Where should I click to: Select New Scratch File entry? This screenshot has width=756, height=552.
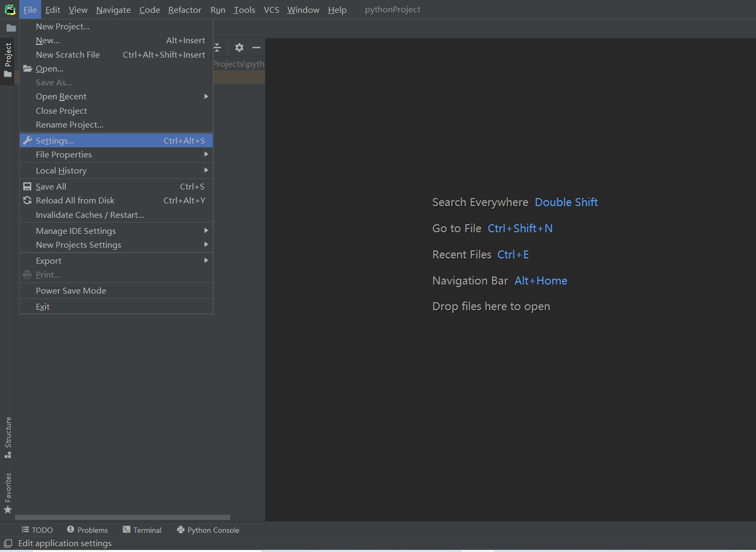click(116, 54)
